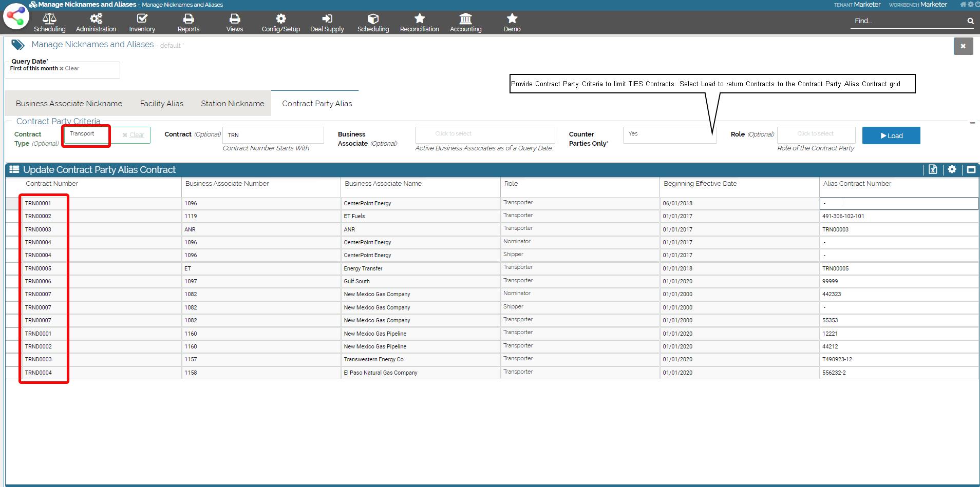Click the Contract number starts-with field

[x=273, y=135]
